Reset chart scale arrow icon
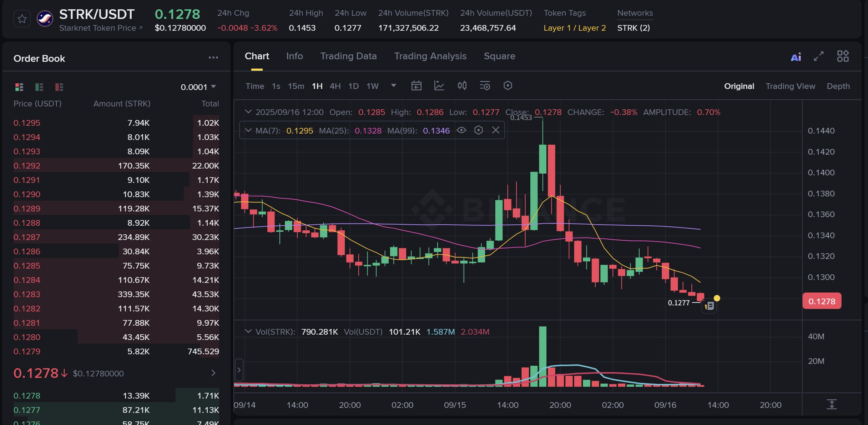This screenshot has width=868, height=425. [x=832, y=404]
